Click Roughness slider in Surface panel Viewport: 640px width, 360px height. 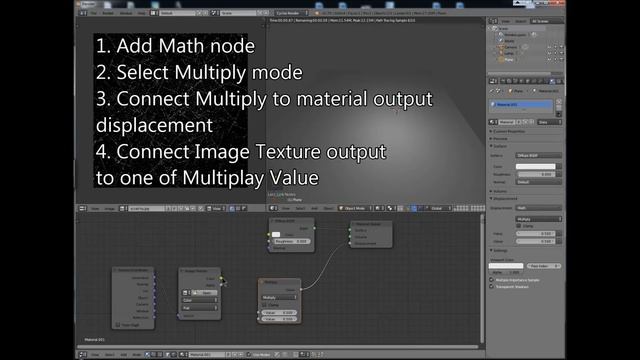[x=536, y=174]
